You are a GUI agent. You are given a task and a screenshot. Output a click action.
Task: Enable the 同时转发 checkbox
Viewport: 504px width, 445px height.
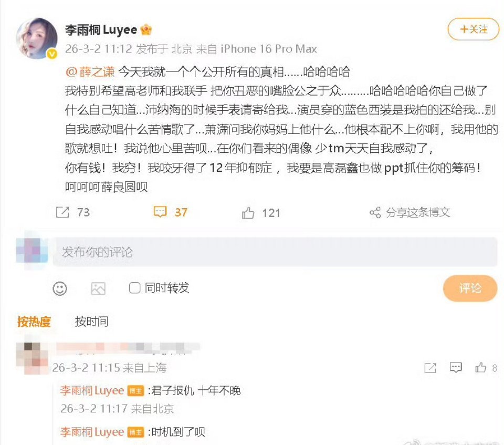134,288
